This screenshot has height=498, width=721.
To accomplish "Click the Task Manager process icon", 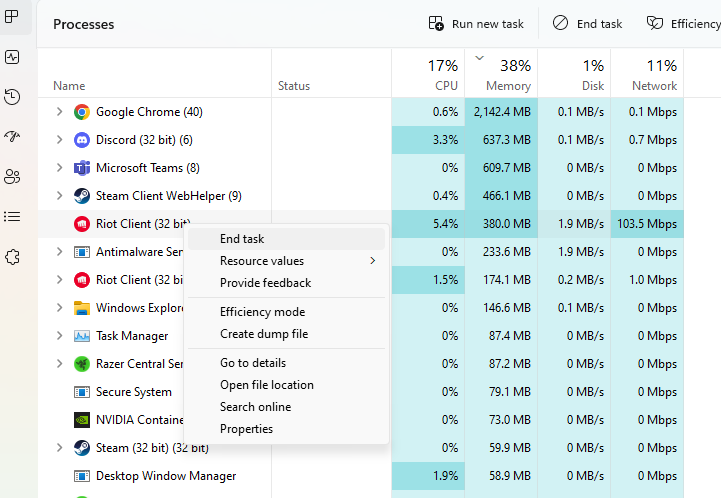I will 82,336.
